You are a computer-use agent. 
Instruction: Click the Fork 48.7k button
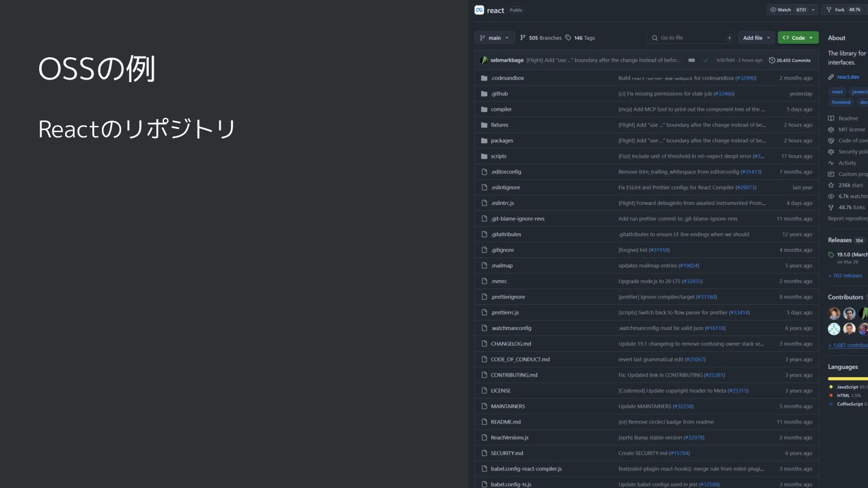point(844,10)
